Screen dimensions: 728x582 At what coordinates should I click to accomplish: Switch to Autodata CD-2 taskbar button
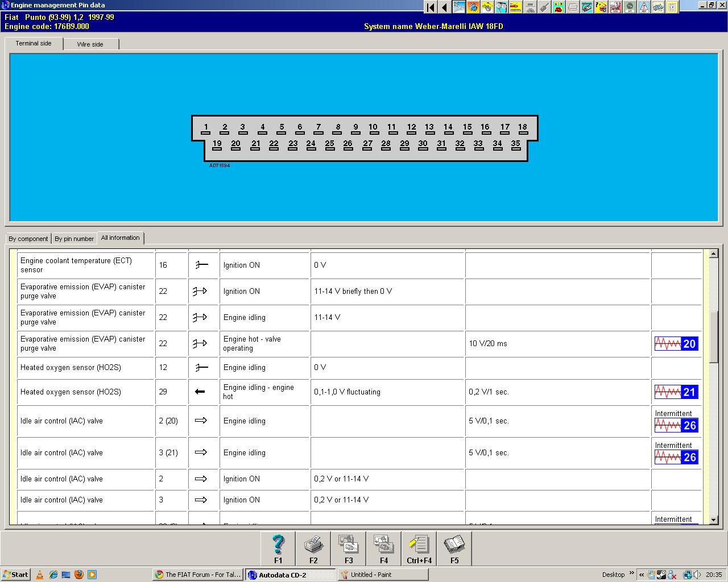[290, 575]
